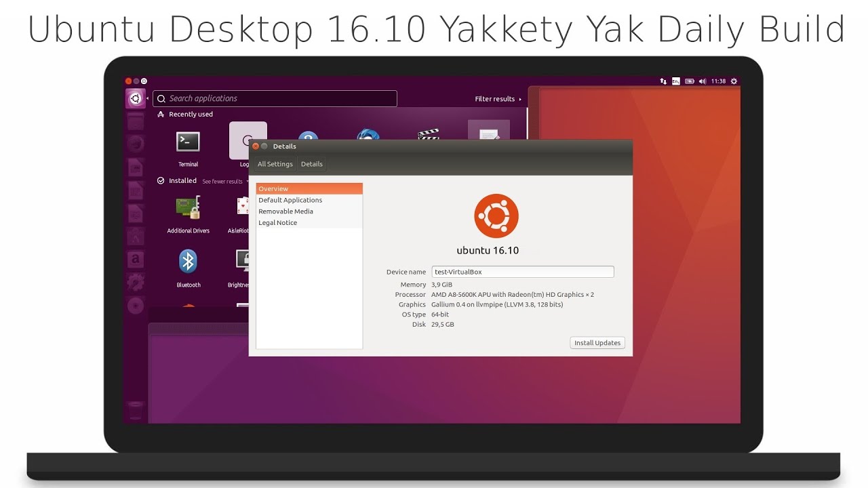Click the Memory value 3,9 GiB

pyautogui.click(x=441, y=285)
